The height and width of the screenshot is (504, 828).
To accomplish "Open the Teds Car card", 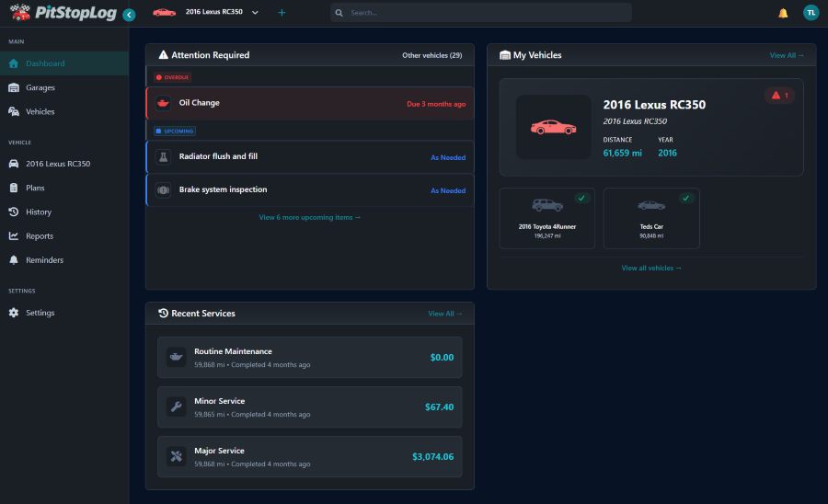I will tap(651, 219).
